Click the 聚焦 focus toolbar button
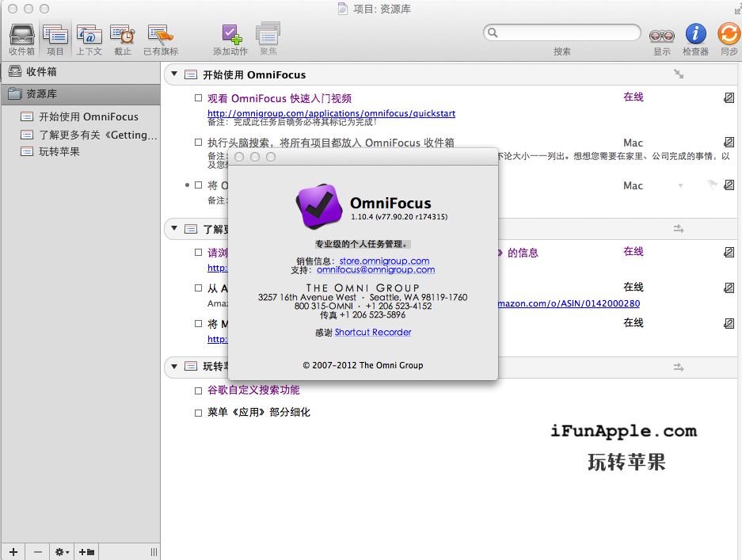742x560 pixels. click(268, 40)
